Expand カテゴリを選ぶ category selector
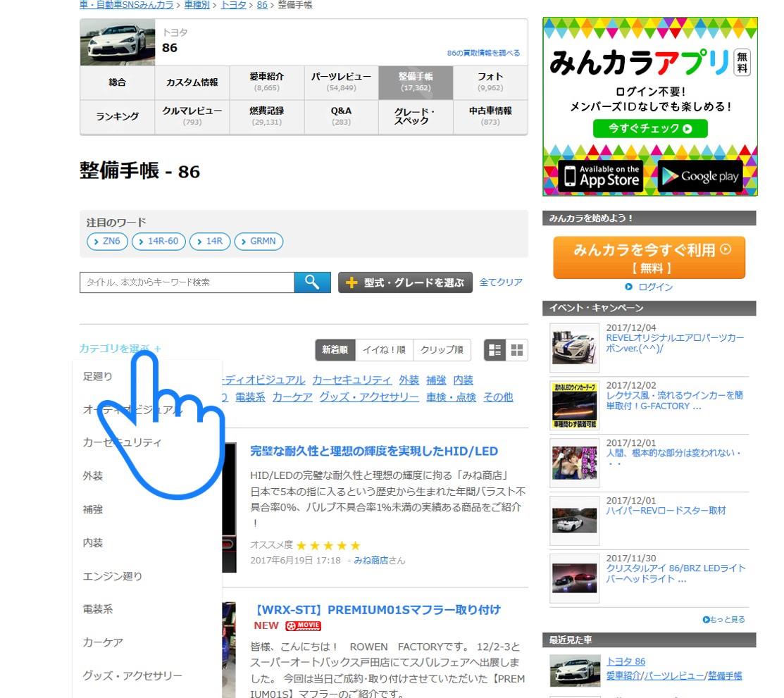784x698 pixels. [x=120, y=349]
